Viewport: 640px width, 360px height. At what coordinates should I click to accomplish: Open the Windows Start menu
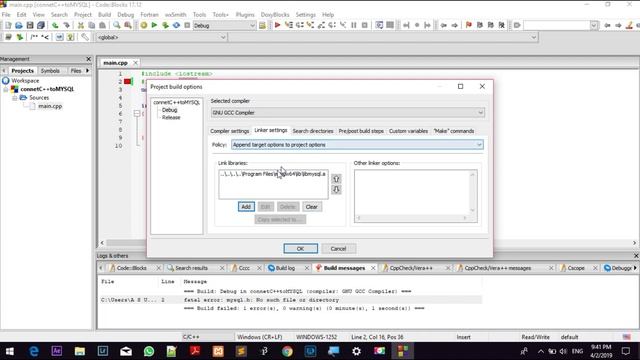pos(10,351)
